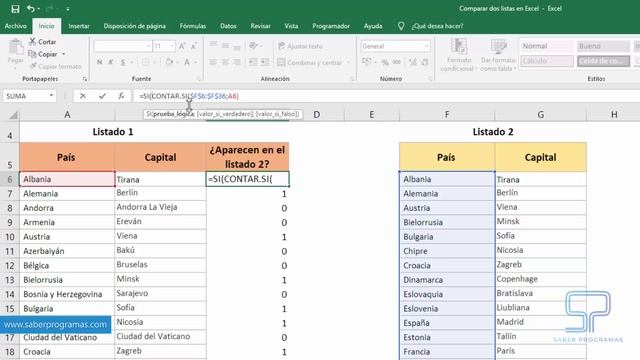
Task: Switch to the Fórmulas tab
Action: click(x=193, y=26)
